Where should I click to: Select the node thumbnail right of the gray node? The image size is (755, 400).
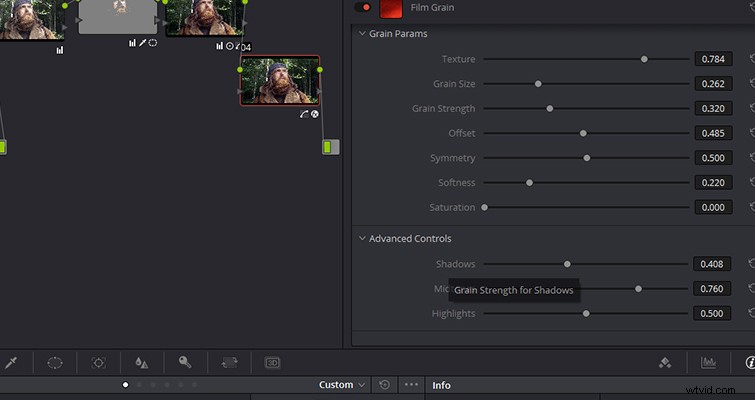tap(205, 18)
